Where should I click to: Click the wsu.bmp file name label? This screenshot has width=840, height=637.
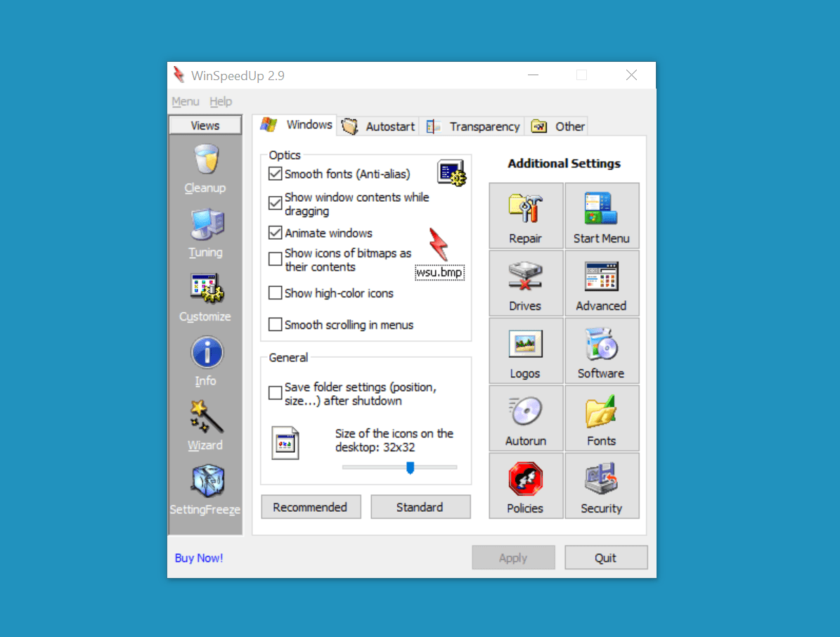pyautogui.click(x=439, y=272)
